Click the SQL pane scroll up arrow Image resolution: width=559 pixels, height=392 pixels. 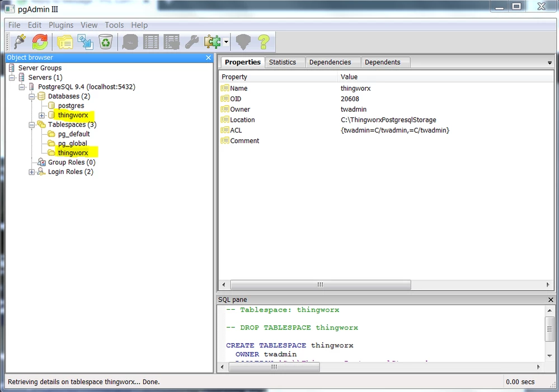[x=549, y=311]
